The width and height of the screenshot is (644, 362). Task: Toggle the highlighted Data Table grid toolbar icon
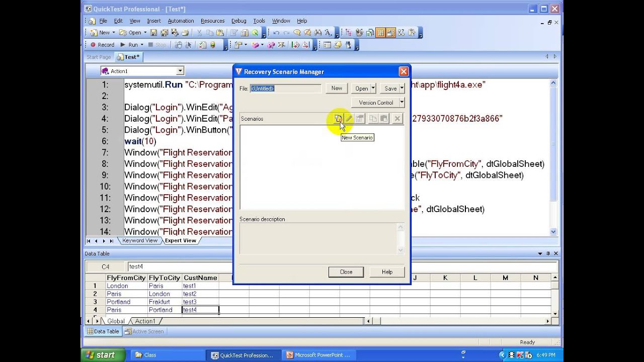point(380,33)
